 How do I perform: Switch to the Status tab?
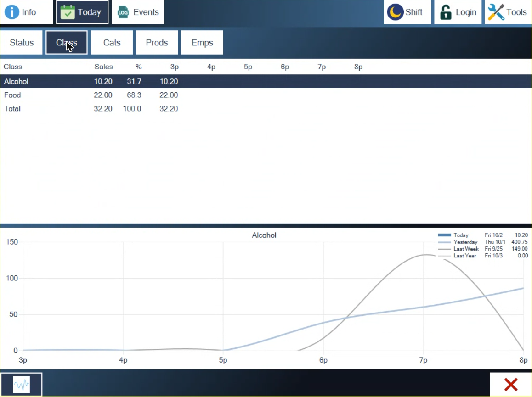pos(22,42)
